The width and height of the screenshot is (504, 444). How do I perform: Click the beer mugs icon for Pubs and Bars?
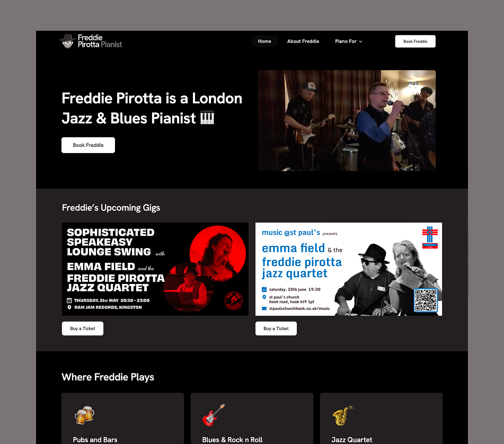click(85, 415)
